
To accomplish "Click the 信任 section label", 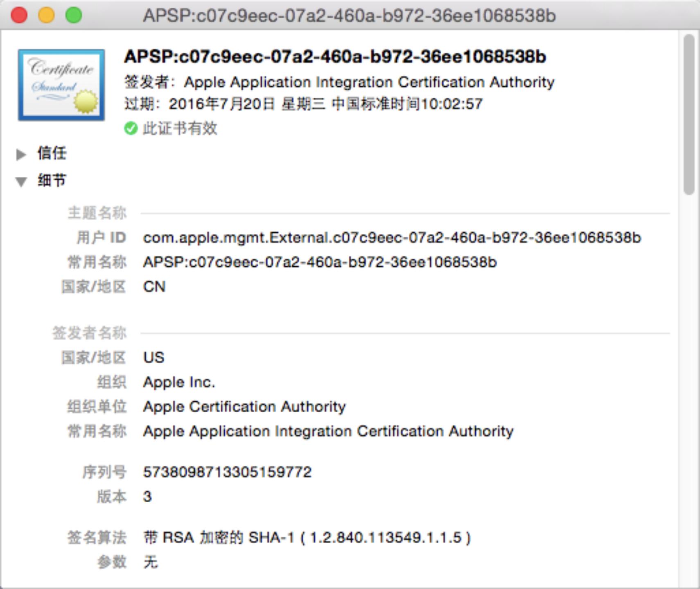I will [x=52, y=153].
